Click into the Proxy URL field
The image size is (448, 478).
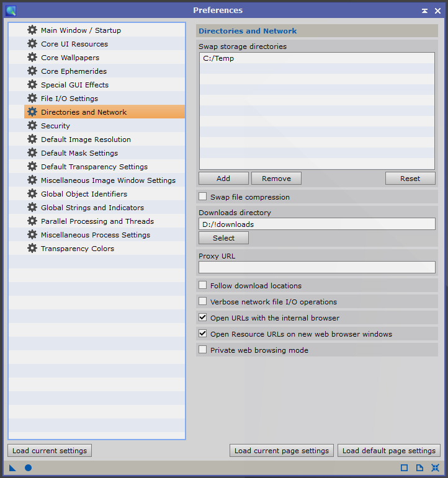[316, 267]
